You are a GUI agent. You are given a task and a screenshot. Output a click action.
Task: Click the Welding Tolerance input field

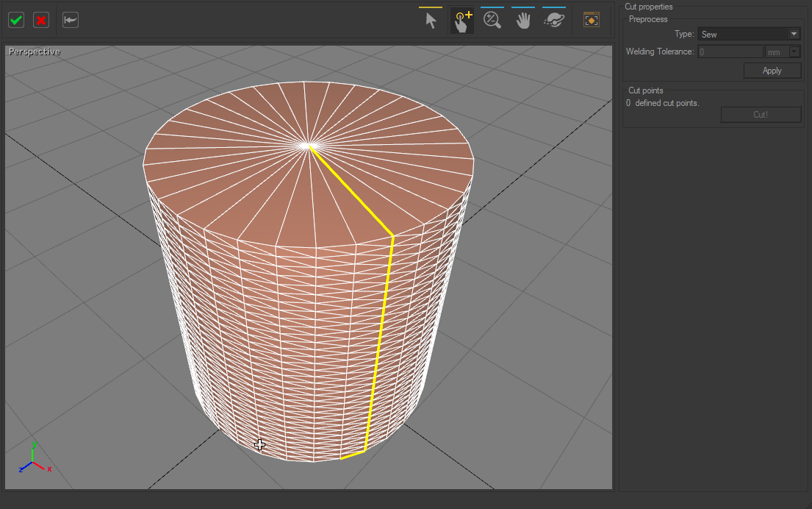coord(730,52)
